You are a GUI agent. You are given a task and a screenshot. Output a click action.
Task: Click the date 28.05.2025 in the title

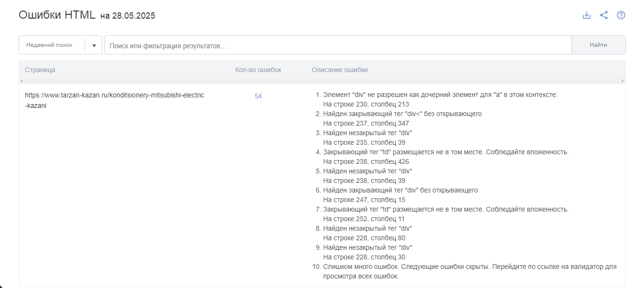[x=133, y=16]
